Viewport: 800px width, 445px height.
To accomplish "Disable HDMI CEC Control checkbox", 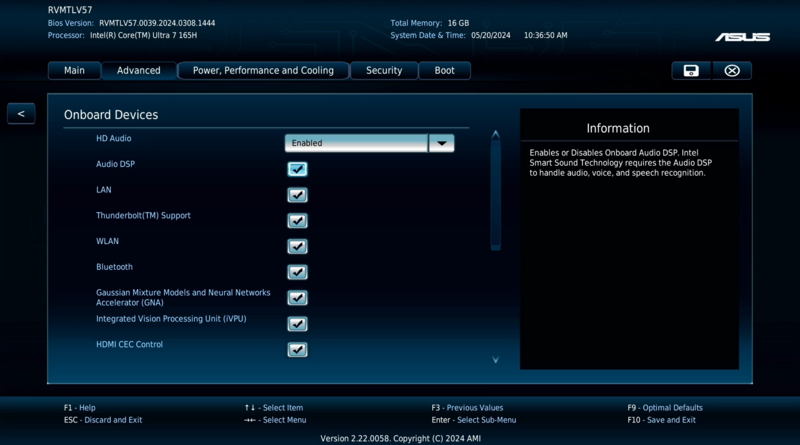I will pyautogui.click(x=297, y=350).
